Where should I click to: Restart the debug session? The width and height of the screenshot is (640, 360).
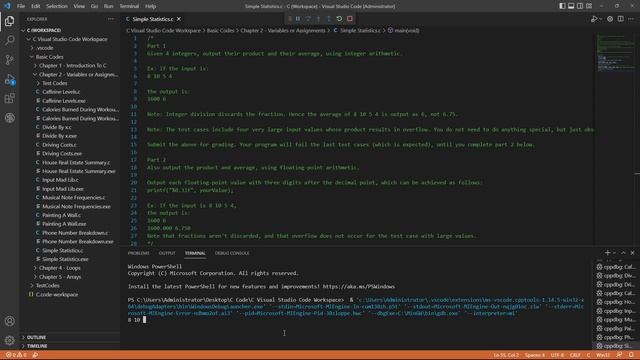coord(339,19)
